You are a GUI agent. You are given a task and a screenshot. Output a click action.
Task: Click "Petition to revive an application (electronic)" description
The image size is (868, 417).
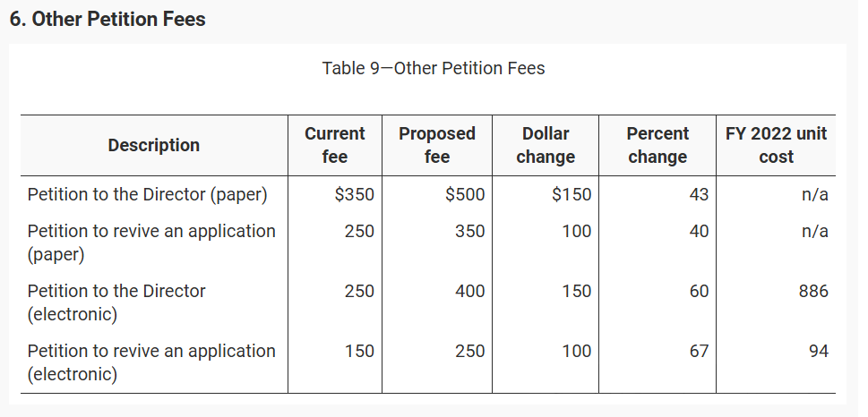[151, 362]
